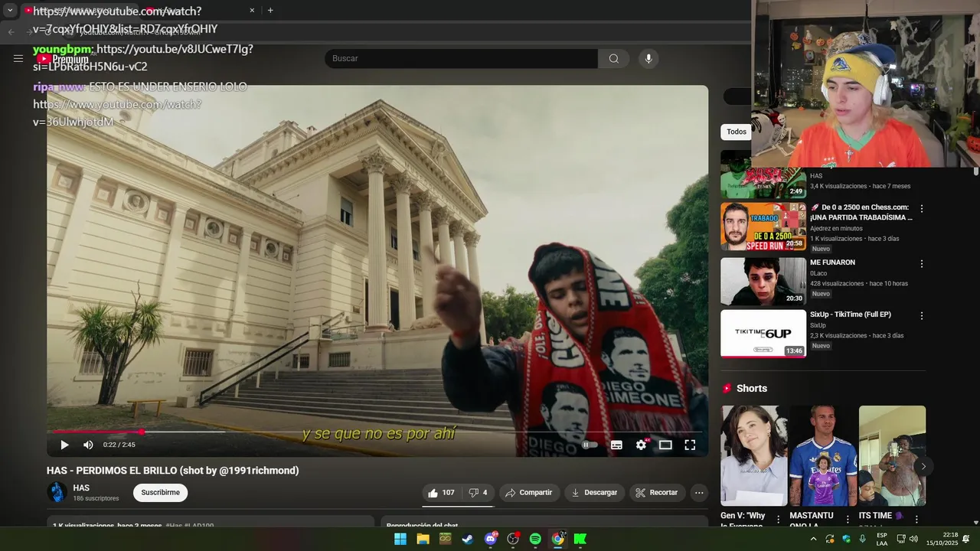
Task: Open more actions ellipsis below the video
Action: (x=699, y=493)
